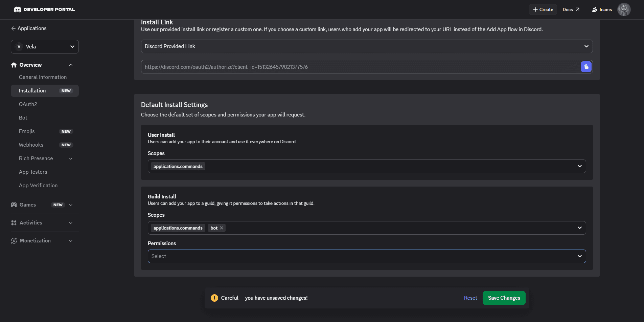
Task: Click the Activities icon in sidebar
Action: pyautogui.click(x=14, y=223)
